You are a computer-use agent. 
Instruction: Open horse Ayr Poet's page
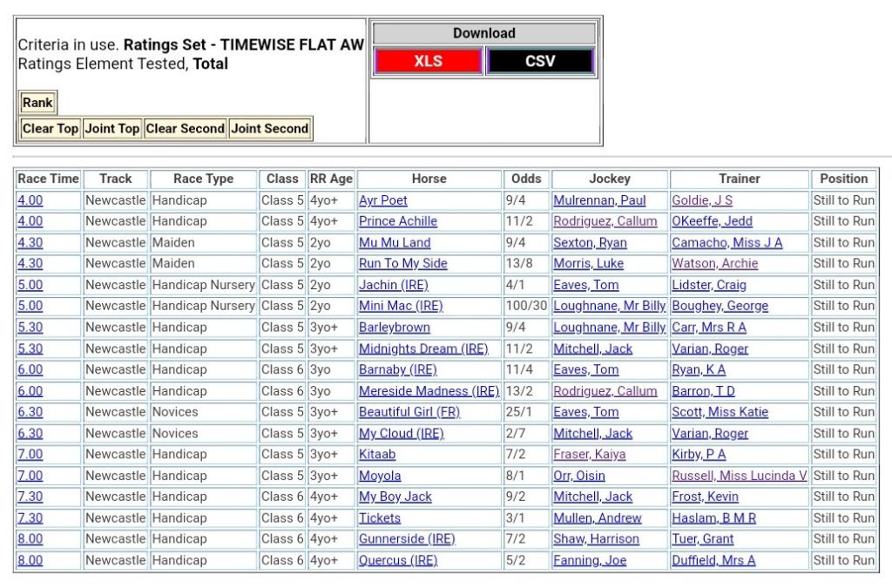[383, 200]
